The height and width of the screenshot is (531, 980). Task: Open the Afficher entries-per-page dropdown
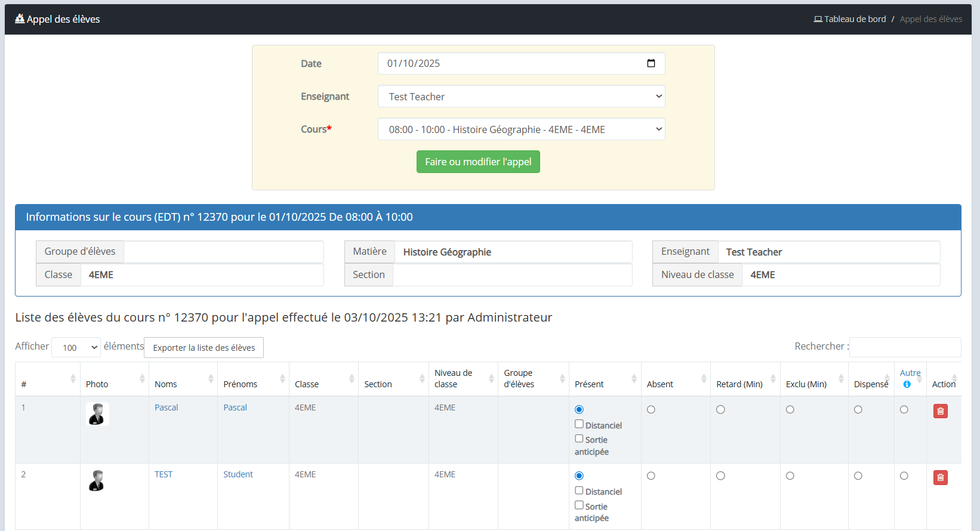click(x=76, y=347)
